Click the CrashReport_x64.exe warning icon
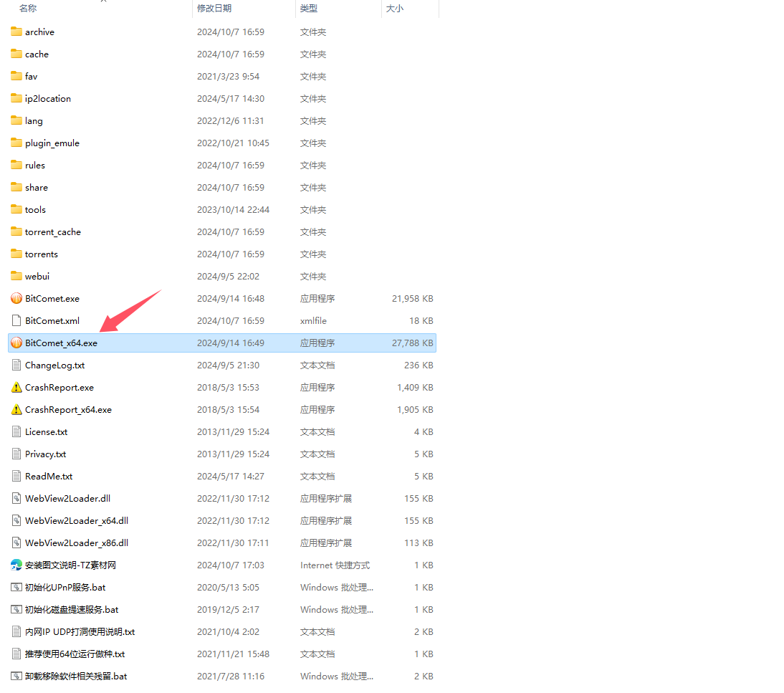The height and width of the screenshot is (693, 784). (x=16, y=409)
